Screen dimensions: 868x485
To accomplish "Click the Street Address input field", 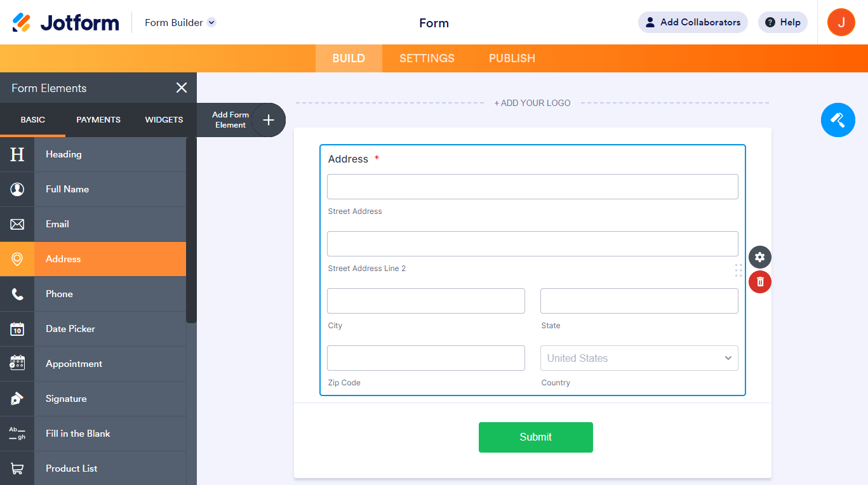I will click(532, 187).
